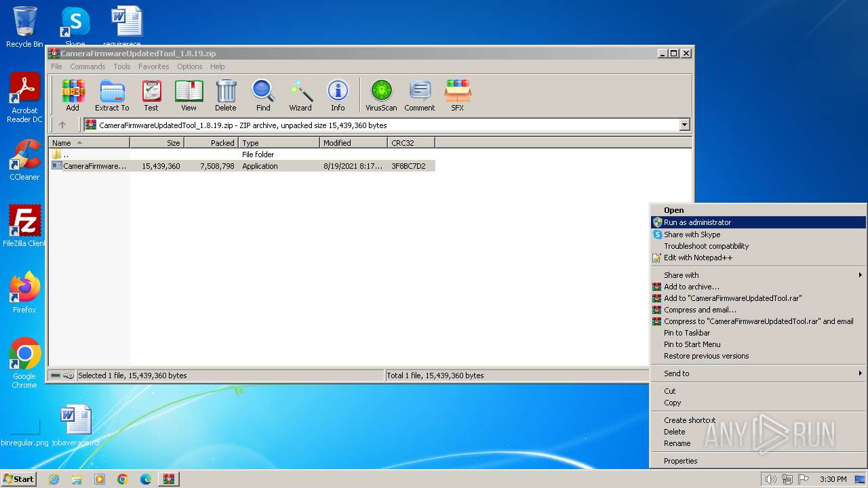Image resolution: width=868 pixels, height=488 pixels.
Task: Select the parent folder ".." row
Action: (x=242, y=155)
